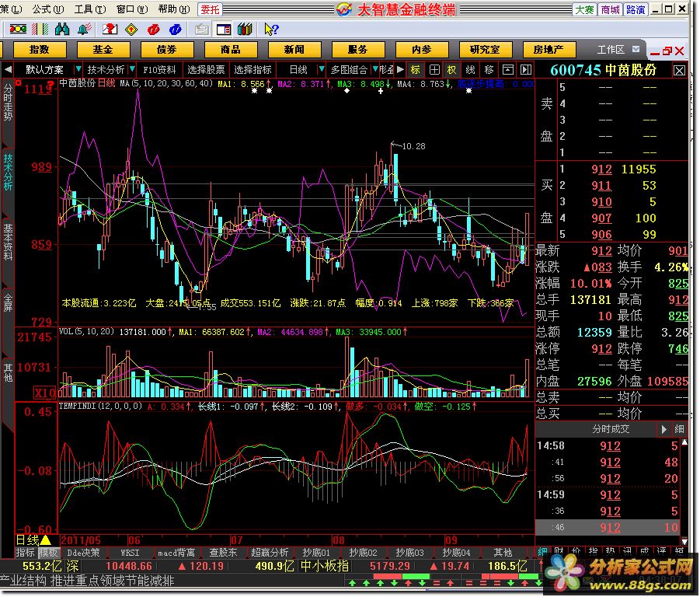The image size is (700, 597).
Task: Click the 新闻 yellow button
Action: coord(294,49)
